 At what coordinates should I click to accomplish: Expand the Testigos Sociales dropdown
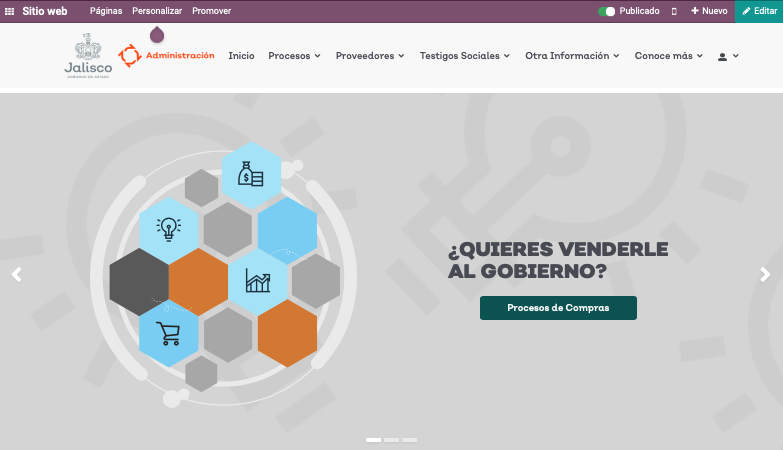pos(464,56)
